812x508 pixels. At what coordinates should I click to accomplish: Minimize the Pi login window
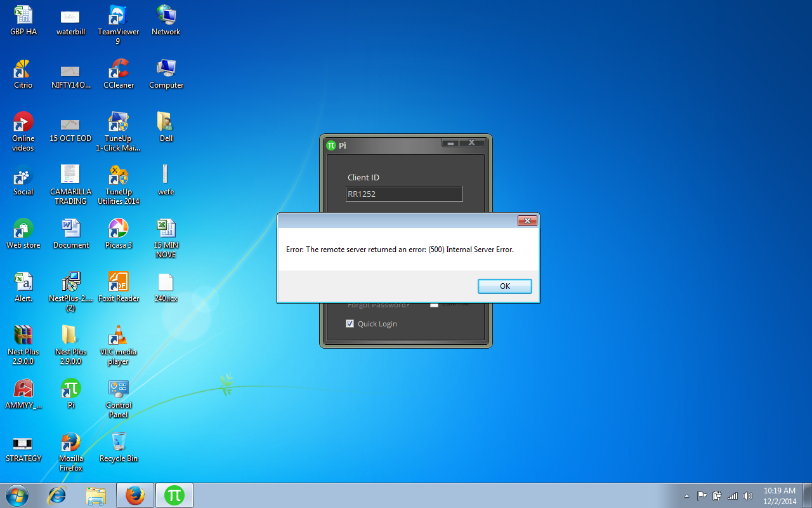450,143
